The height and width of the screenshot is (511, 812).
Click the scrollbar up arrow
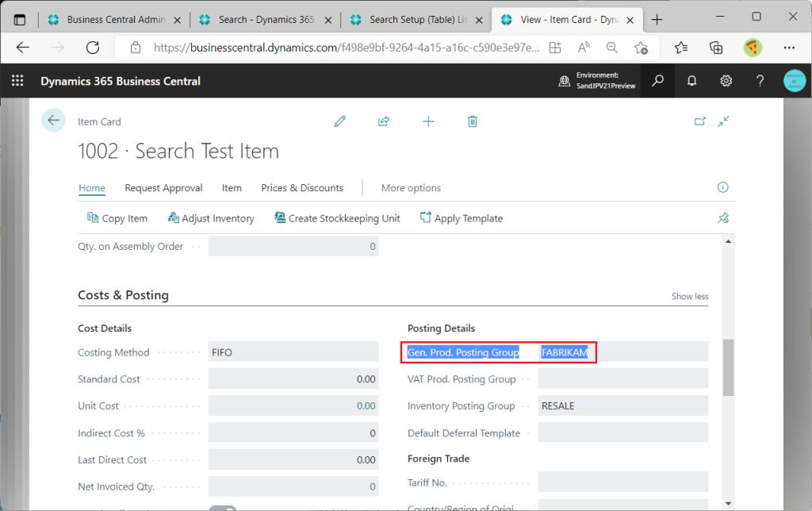728,241
